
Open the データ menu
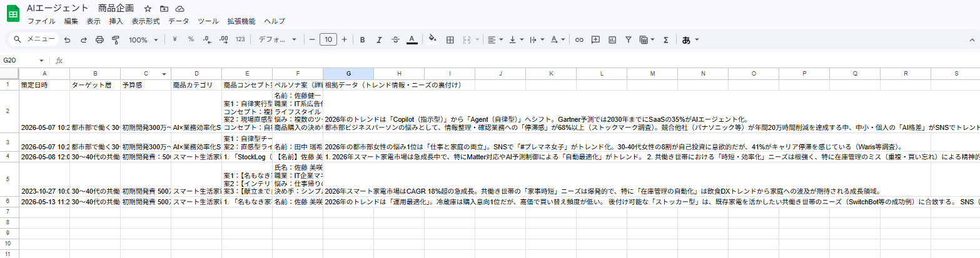click(x=178, y=21)
